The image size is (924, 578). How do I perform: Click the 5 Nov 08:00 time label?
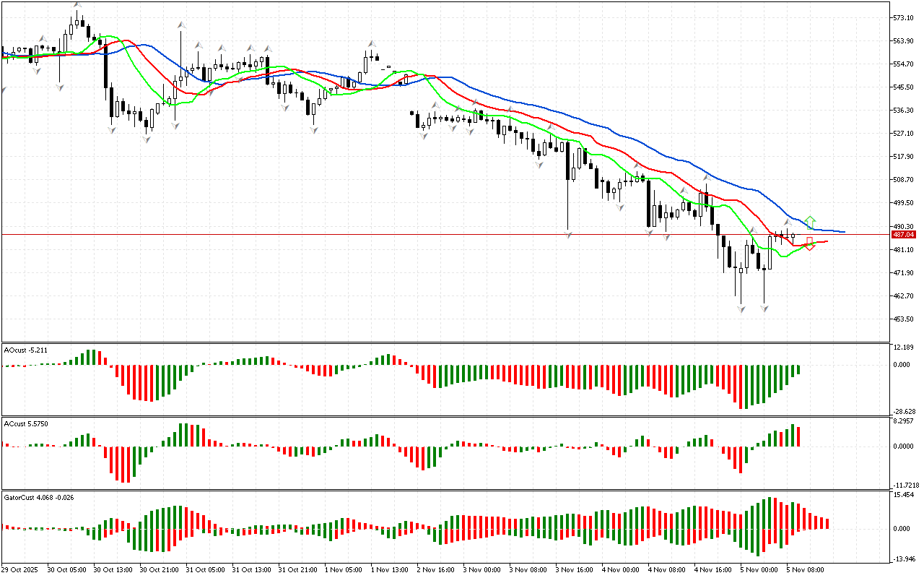click(x=806, y=569)
